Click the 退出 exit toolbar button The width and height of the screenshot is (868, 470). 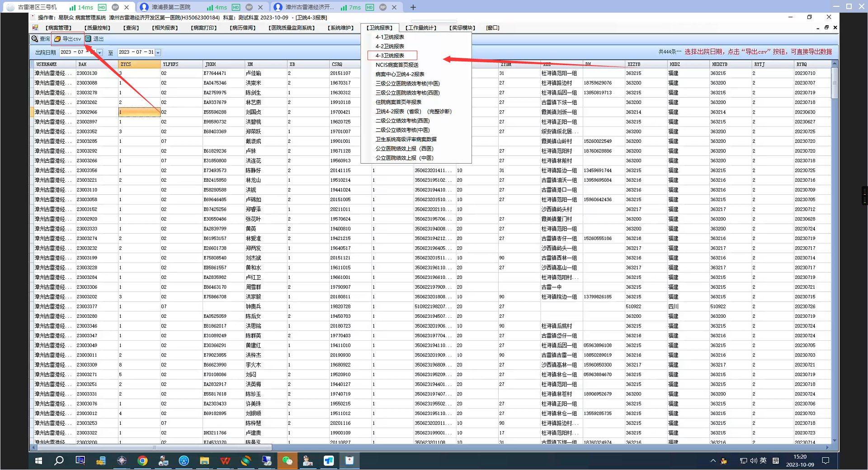[x=94, y=39]
